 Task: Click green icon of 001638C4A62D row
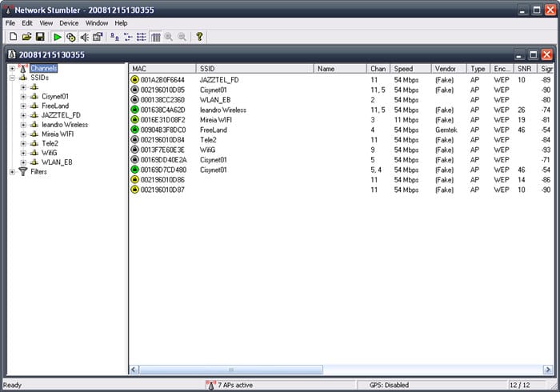[134, 110]
